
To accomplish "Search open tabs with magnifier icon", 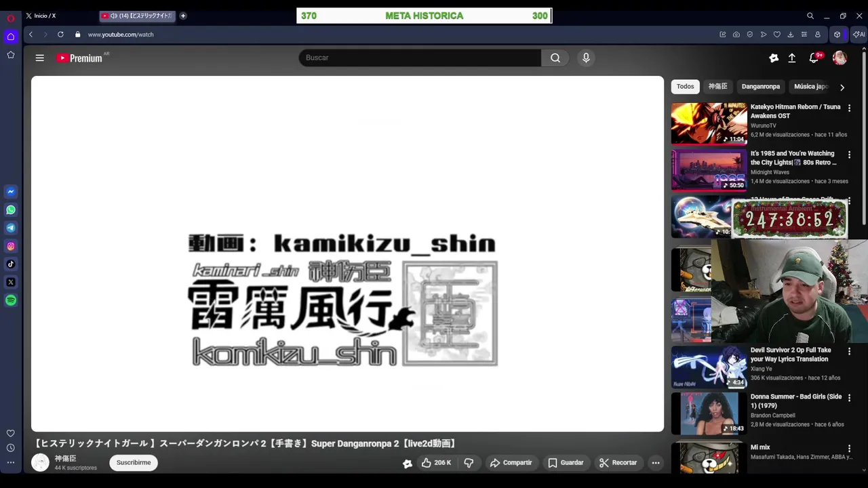I will [x=810, y=16].
